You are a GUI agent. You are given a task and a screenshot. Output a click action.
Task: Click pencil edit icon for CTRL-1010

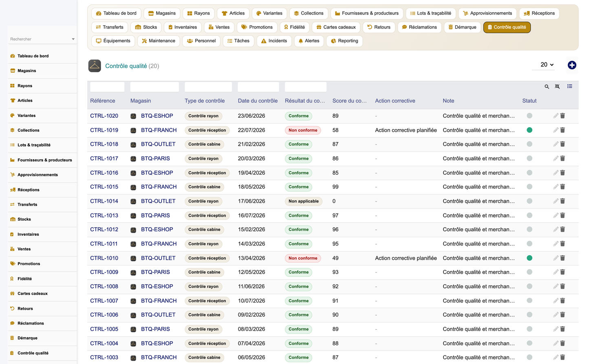click(556, 258)
